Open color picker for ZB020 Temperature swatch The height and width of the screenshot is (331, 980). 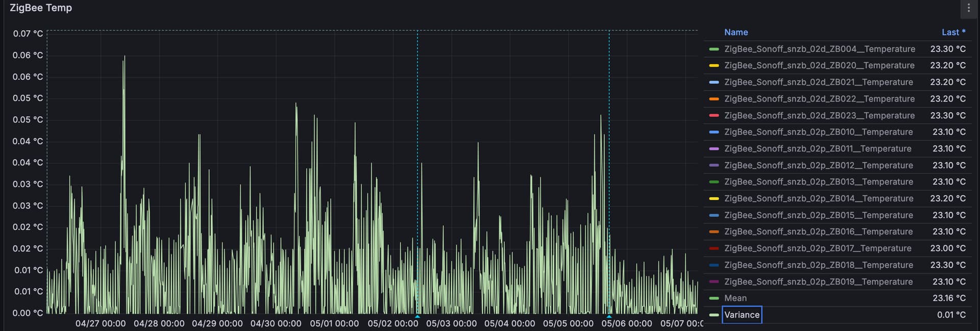tap(714, 66)
